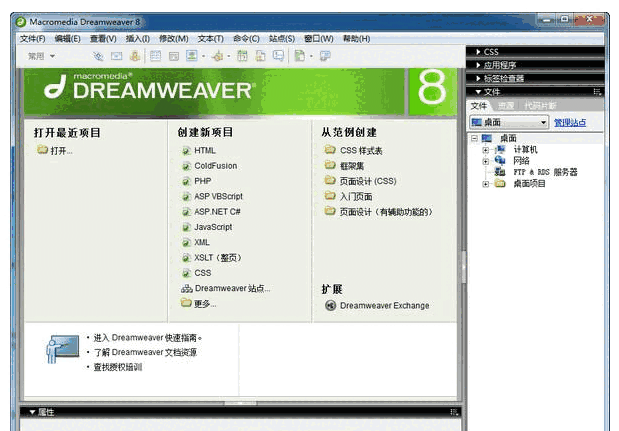
Task: Expand the CSS panel group
Action: pos(478,52)
